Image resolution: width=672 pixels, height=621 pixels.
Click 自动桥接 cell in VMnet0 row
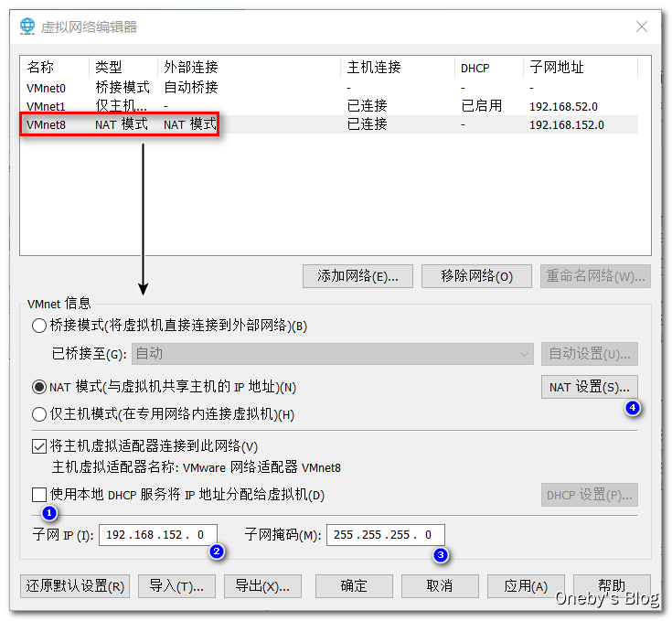tap(191, 88)
